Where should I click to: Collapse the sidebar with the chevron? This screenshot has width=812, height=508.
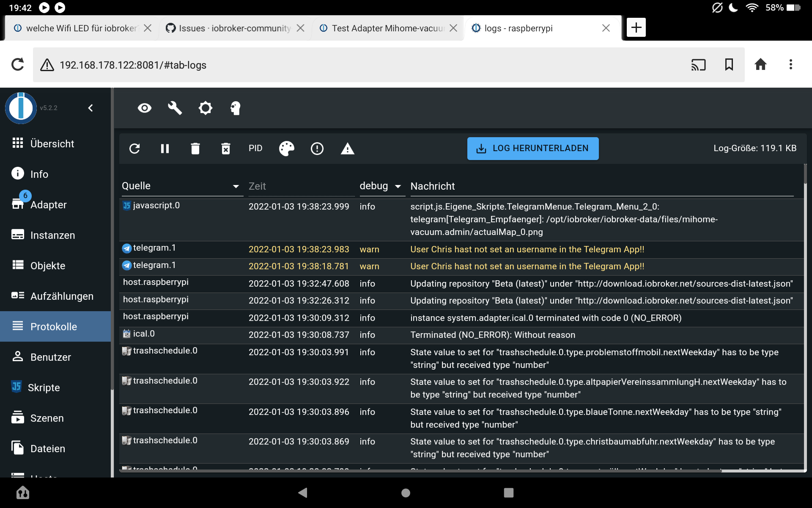91,108
